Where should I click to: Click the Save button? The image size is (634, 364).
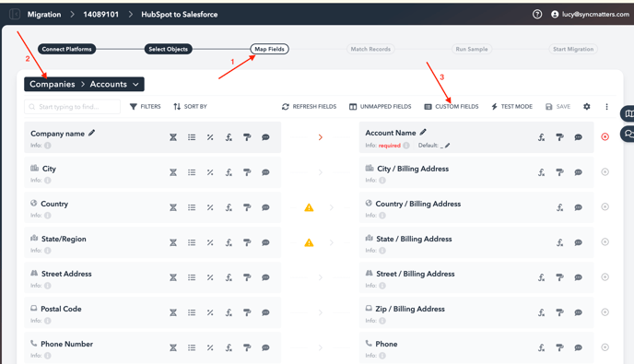558,106
